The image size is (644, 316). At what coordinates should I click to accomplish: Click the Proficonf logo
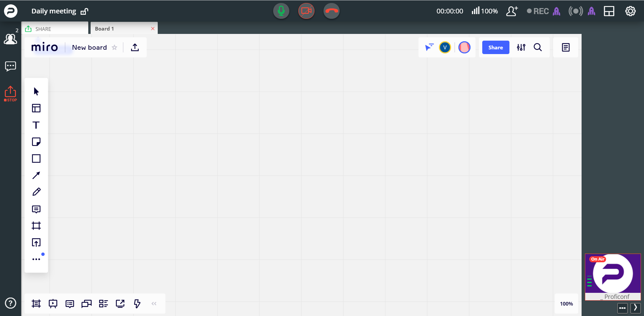[11, 11]
